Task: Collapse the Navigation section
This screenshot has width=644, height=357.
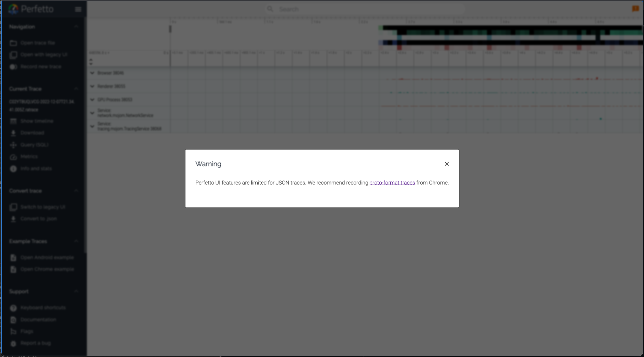Action: pos(76,26)
